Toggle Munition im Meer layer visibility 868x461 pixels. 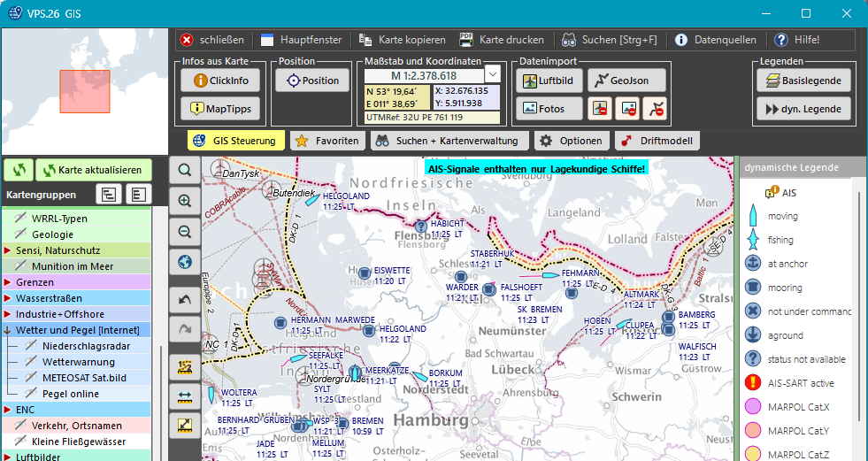click(19, 265)
